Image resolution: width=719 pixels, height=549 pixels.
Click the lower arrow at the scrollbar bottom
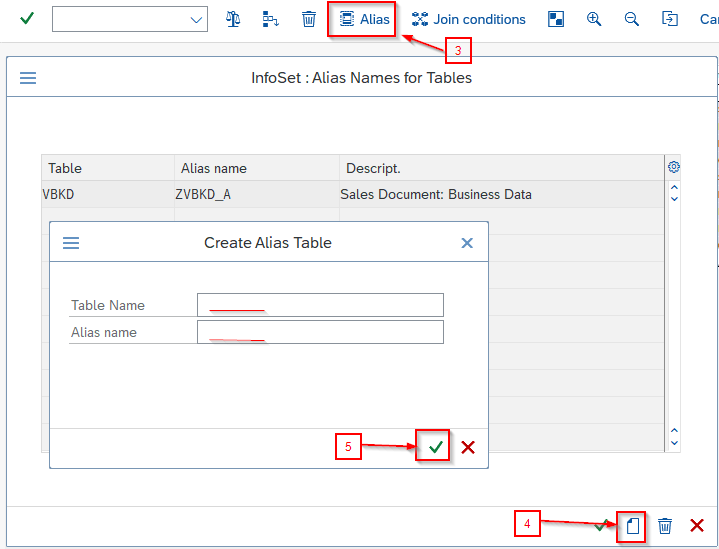click(674, 443)
